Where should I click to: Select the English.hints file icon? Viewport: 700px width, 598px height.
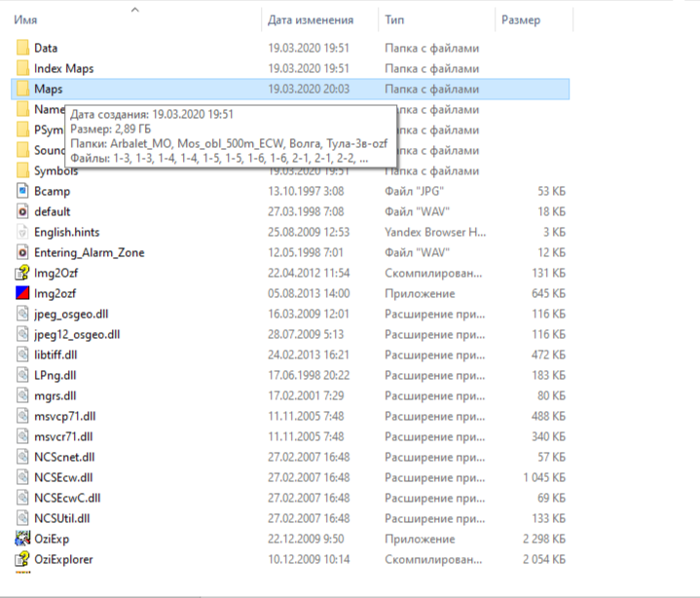click(22, 232)
